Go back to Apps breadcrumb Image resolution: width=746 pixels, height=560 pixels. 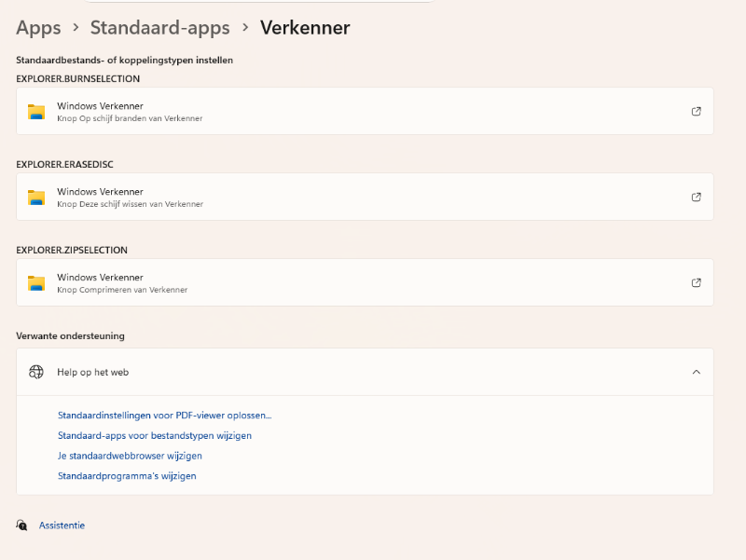point(38,28)
